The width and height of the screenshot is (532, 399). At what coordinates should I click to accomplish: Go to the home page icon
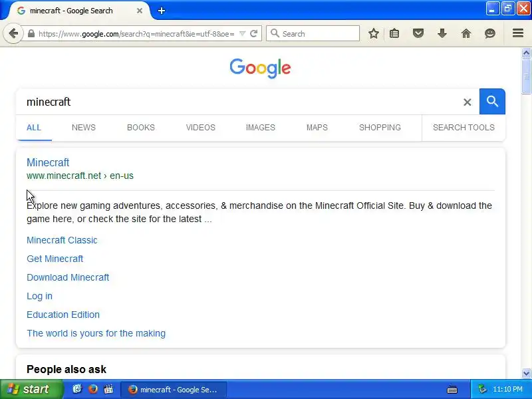(x=466, y=34)
